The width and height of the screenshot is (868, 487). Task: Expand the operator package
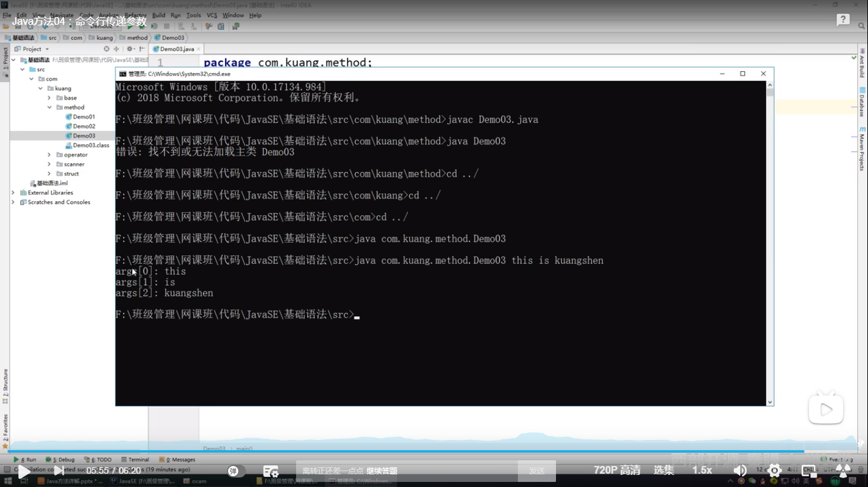click(49, 155)
